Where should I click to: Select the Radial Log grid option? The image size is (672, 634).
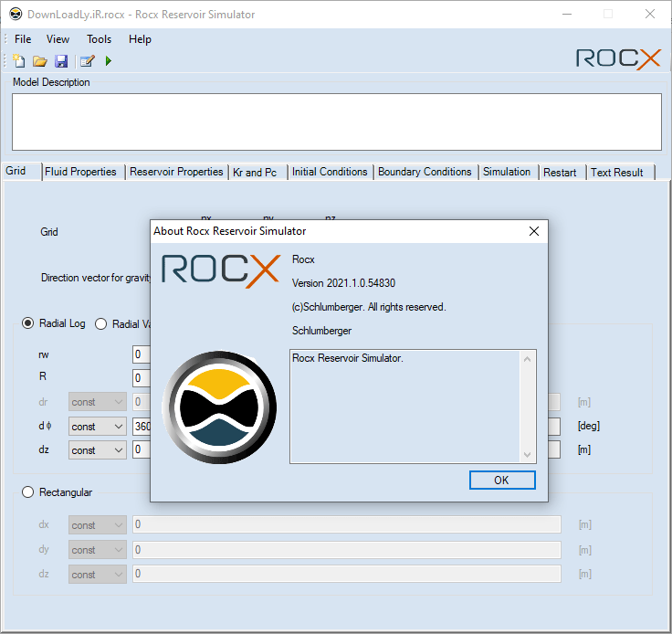[28, 323]
